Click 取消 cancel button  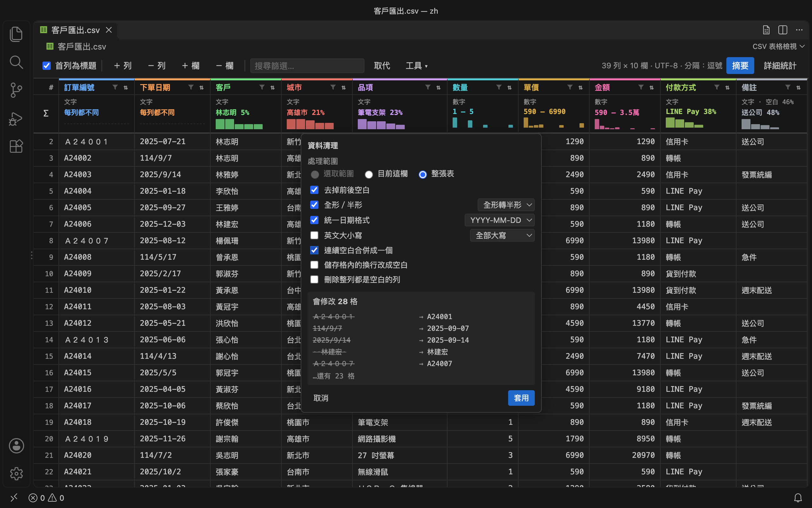(321, 398)
